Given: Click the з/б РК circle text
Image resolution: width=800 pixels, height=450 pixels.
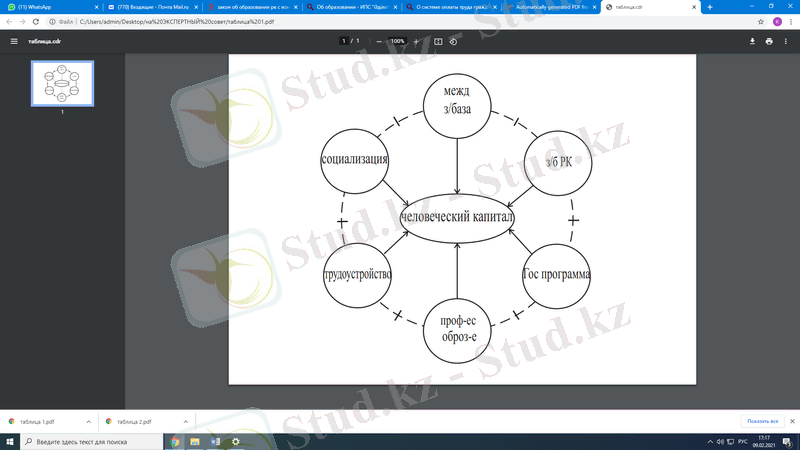Looking at the screenshot, I should pyautogui.click(x=559, y=162).
